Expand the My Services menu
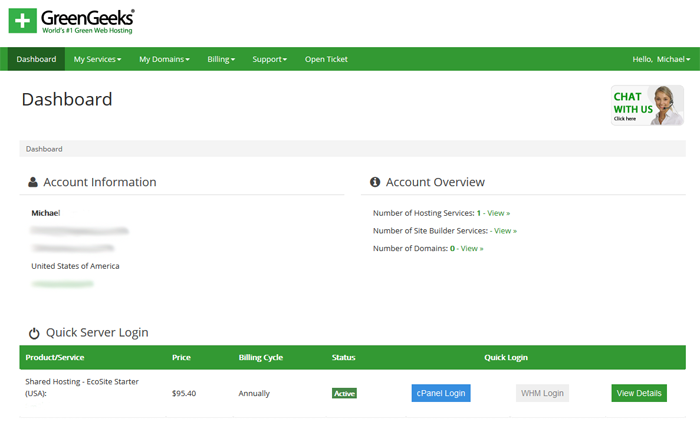 97,59
